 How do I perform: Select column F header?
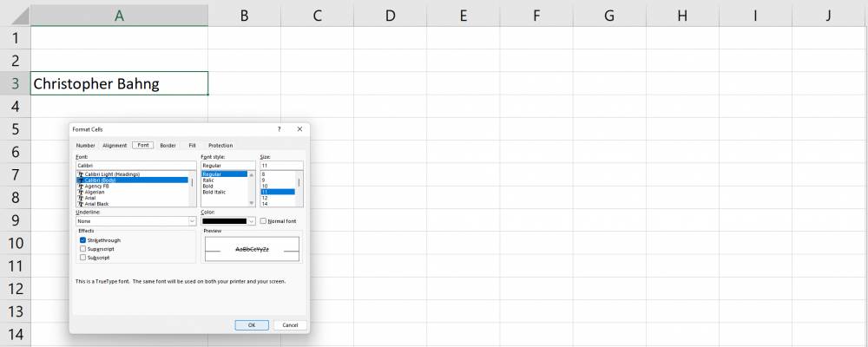[x=536, y=16]
